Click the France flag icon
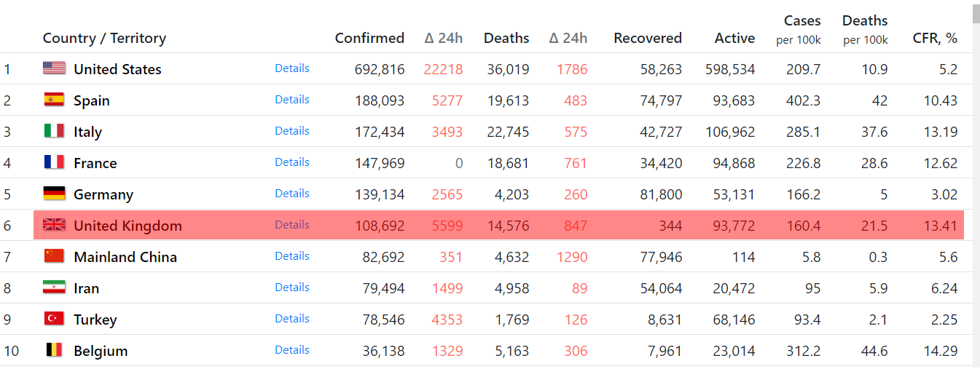The width and height of the screenshot is (980, 369). [x=54, y=162]
